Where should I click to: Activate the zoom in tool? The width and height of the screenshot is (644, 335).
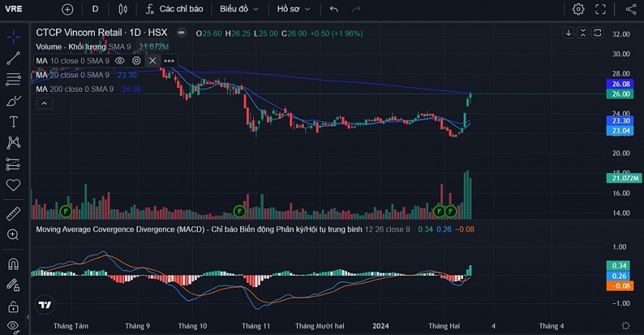click(13, 234)
